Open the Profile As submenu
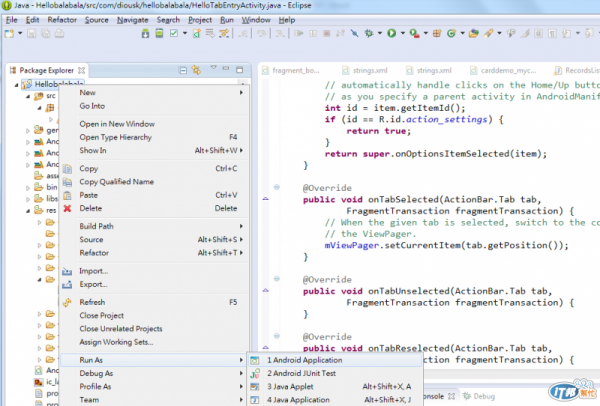 pyautogui.click(x=155, y=387)
